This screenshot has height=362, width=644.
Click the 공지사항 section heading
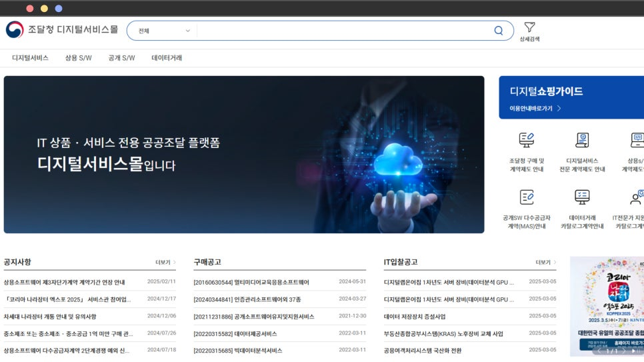(17, 262)
